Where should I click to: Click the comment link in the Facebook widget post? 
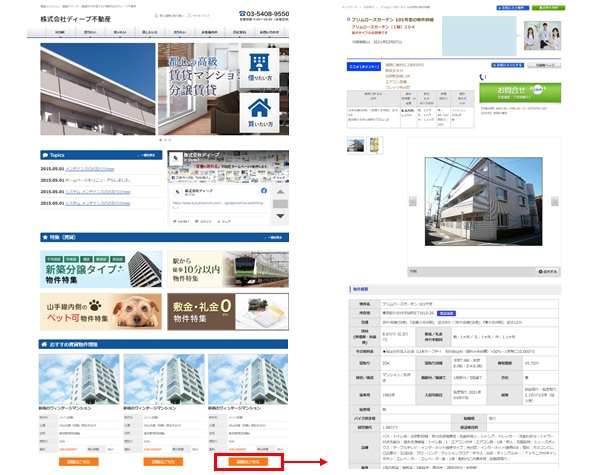tap(204, 221)
